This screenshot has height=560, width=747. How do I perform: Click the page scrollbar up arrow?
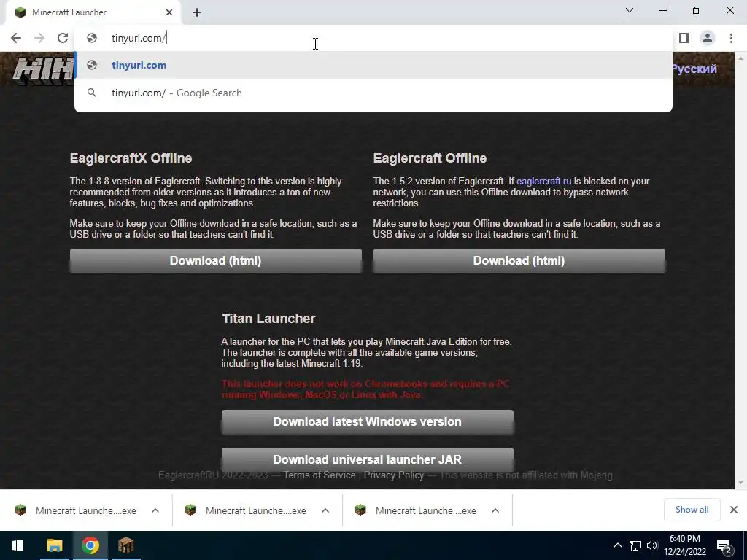click(740, 57)
